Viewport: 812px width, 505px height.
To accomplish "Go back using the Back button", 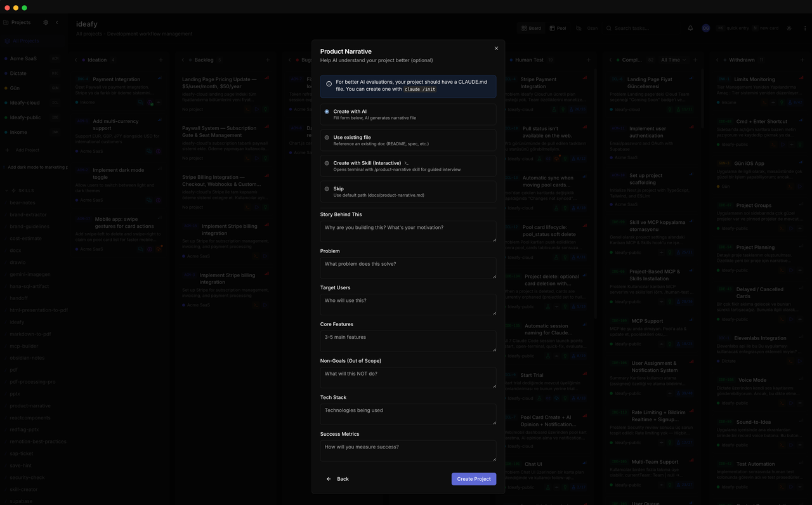I will [x=337, y=479].
